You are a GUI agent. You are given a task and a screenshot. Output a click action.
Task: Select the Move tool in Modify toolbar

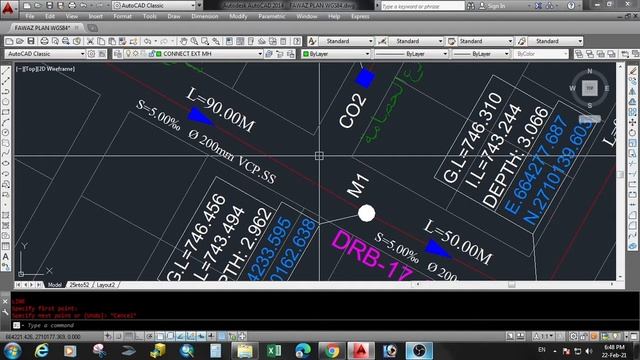[x=632, y=122]
